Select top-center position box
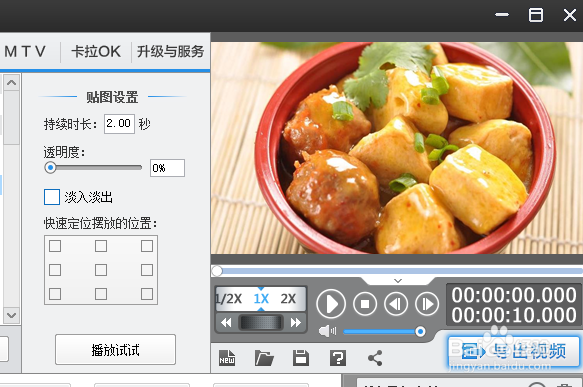583x387 pixels. (101, 246)
